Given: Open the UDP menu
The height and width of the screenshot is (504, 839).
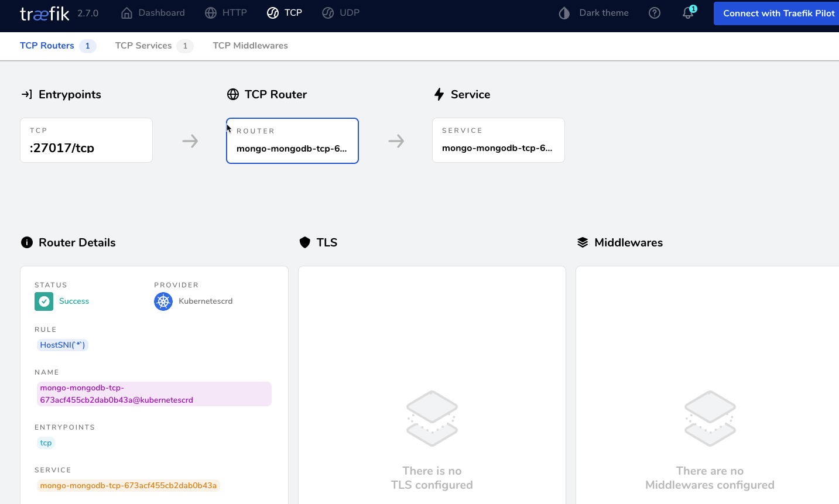Looking at the screenshot, I should [341, 13].
